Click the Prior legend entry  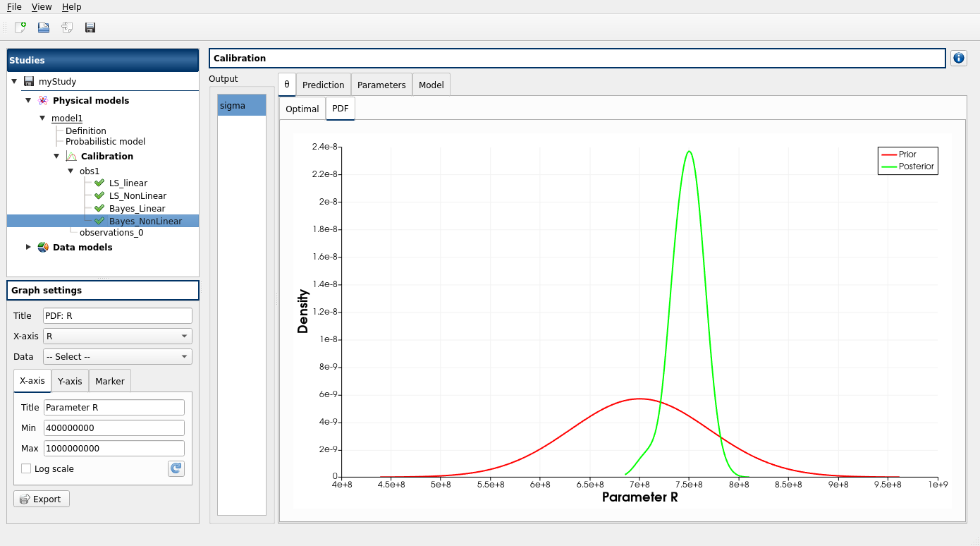click(x=907, y=154)
